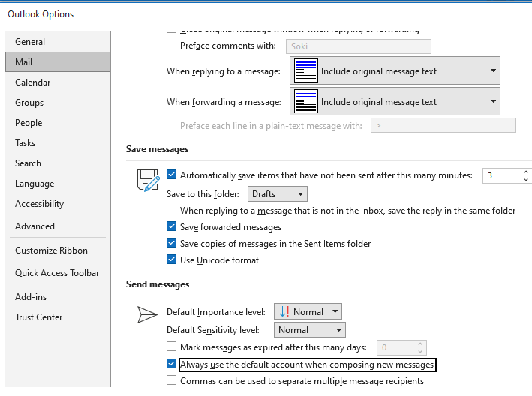Open the When forwarding a message dropdown
The image size is (532, 396).
pyautogui.click(x=395, y=101)
